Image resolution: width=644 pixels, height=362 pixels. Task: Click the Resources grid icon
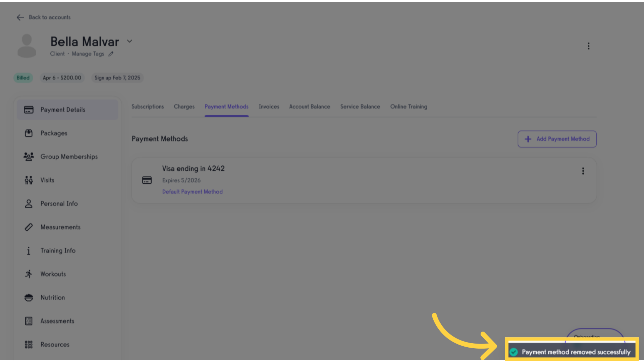click(29, 344)
